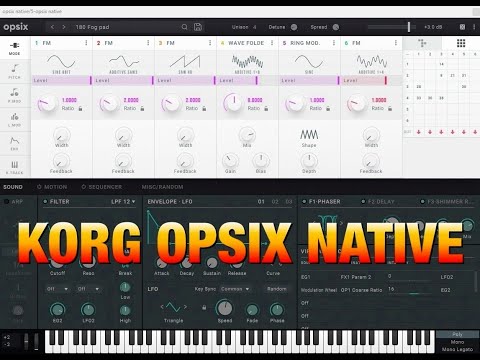
Task: Open the LPF 12 filter type dropdown
Action: click(x=123, y=202)
